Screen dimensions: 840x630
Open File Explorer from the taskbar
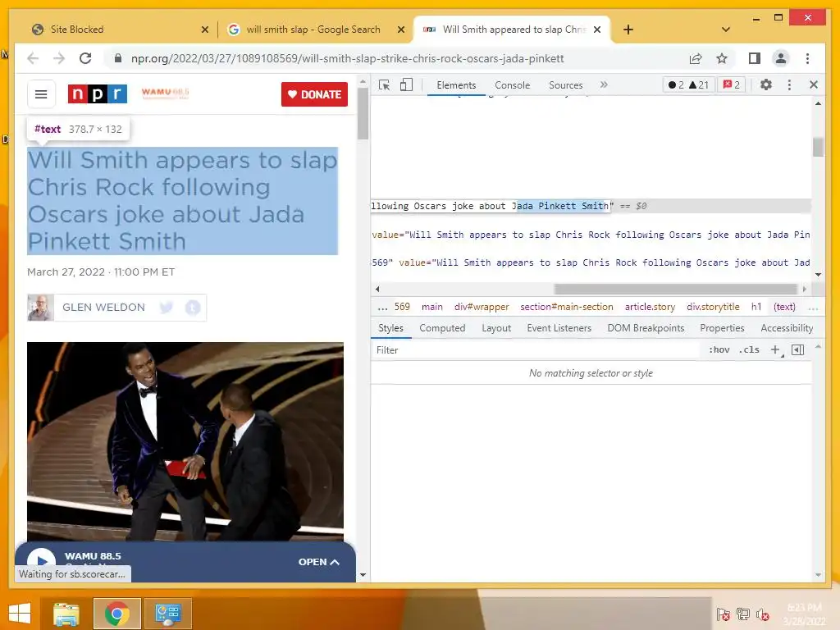[x=66, y=614]
